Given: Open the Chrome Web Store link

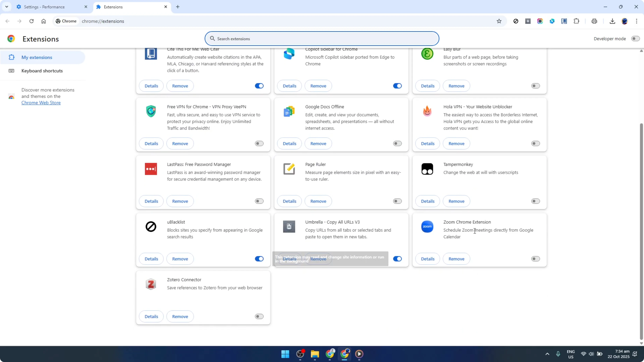Looking at the screenshot, I should pos(41,103).
